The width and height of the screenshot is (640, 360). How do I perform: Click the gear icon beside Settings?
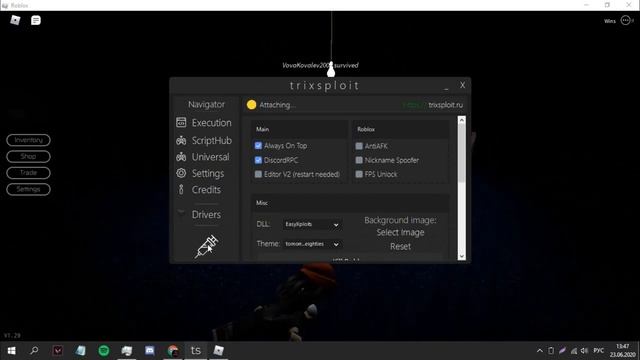[181, 173]
